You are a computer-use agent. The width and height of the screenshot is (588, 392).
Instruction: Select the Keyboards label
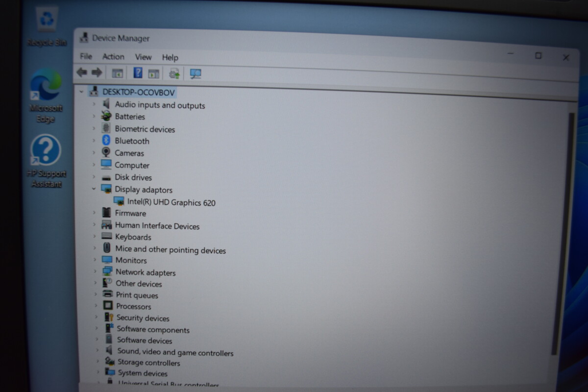click(x=133, y=237)
